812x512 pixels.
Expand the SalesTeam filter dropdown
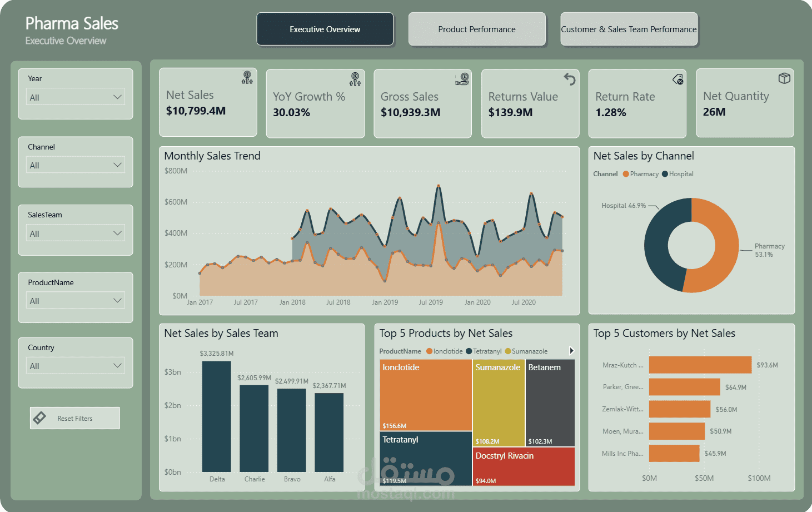[76, 233]
